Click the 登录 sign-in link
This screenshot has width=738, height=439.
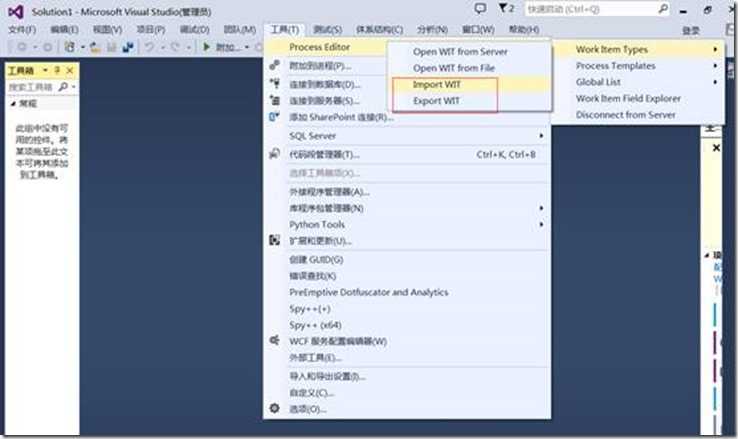coord(690,31)
